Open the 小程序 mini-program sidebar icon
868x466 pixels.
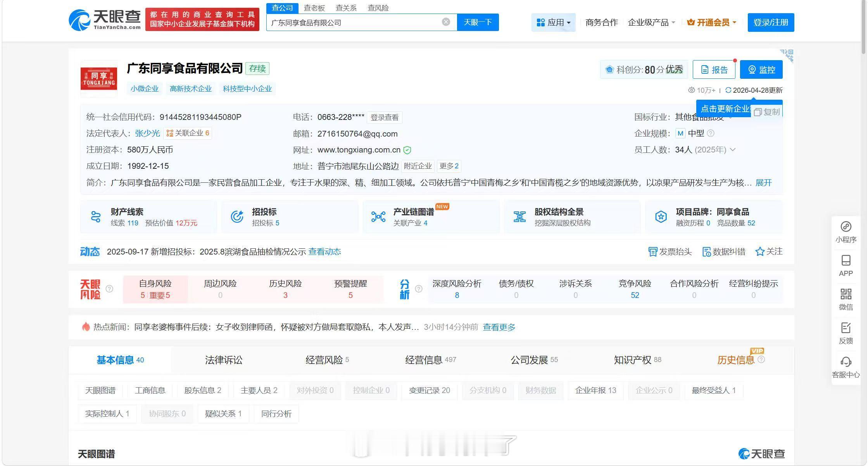(846, 232)
